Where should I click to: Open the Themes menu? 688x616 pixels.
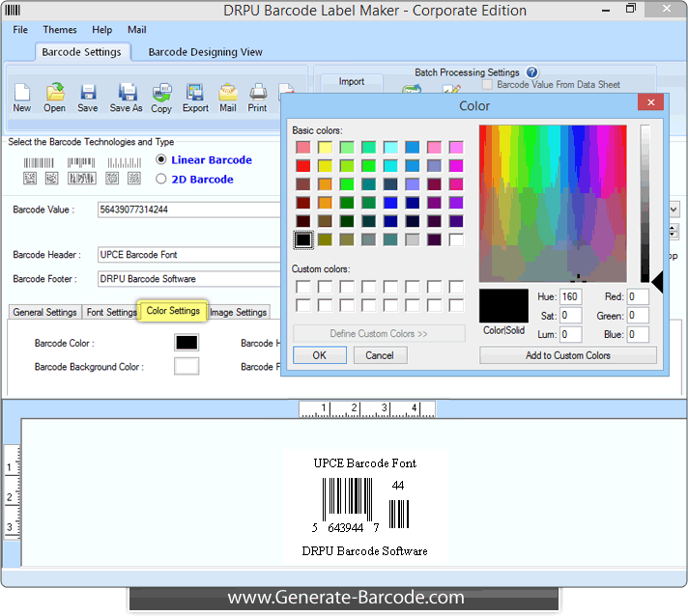[60, 30]
